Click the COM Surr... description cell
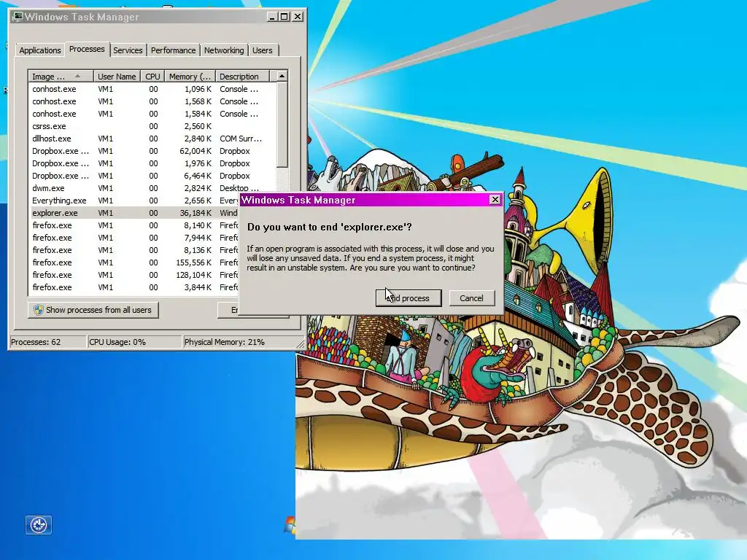The height and width of the screenshot is (560, 747). (x=241, y=139)
